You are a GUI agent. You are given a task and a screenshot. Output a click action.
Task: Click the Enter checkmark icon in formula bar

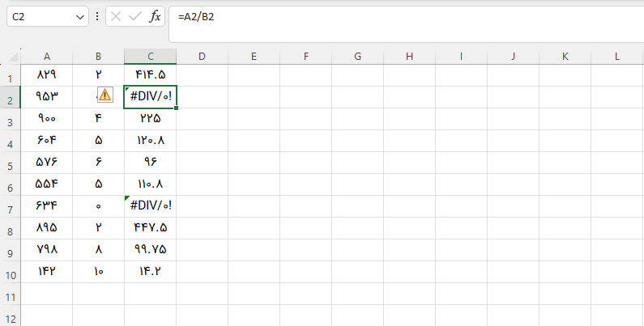coord(135,16)
